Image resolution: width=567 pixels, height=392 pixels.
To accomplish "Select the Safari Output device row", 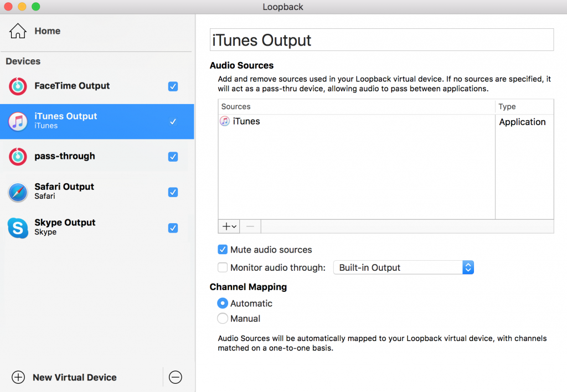I will 97,192.
